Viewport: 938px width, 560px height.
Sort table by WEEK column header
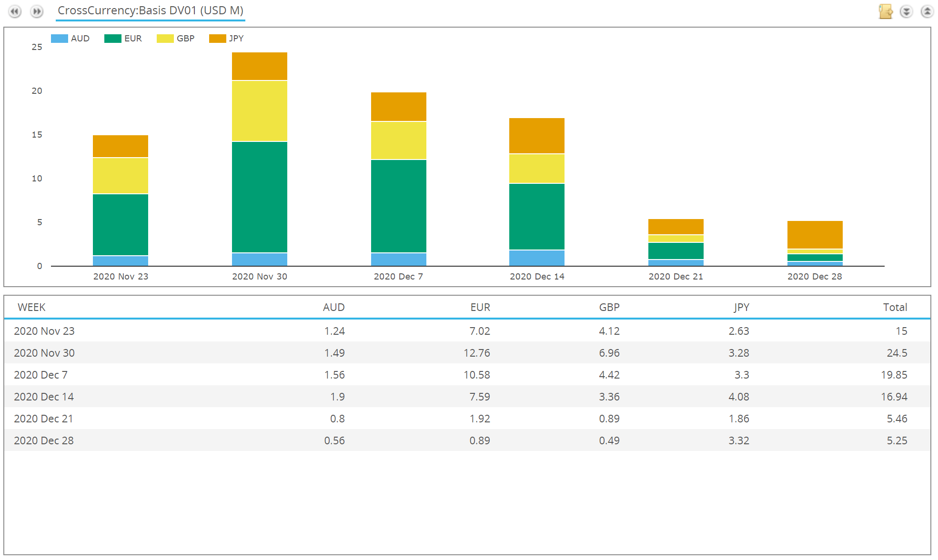click(31, 307)
